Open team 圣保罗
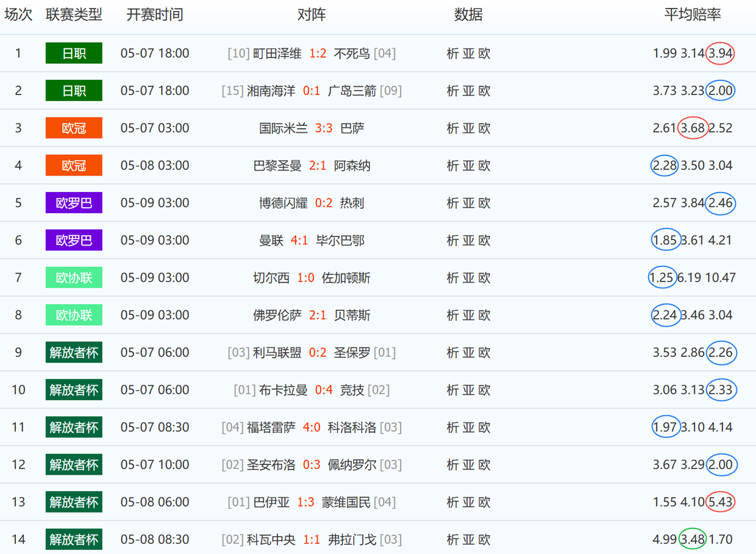756x554 pixels. tap(352, 353)
